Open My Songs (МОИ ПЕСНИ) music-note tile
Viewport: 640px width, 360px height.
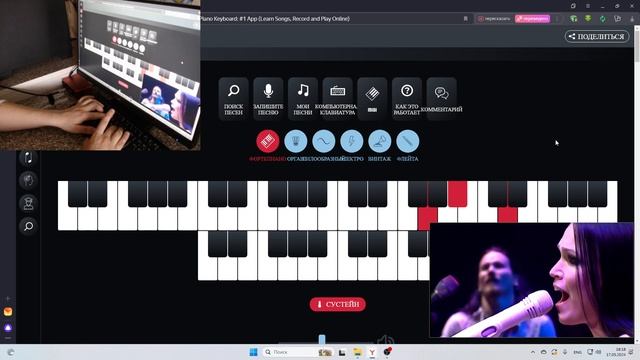(303, 99)
